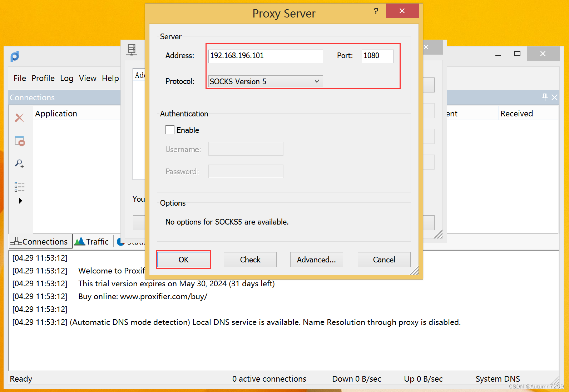Click the 'Buy online: www.proxifier.com/buy/' log line
The image size is (569, 392).
[143, 296]
